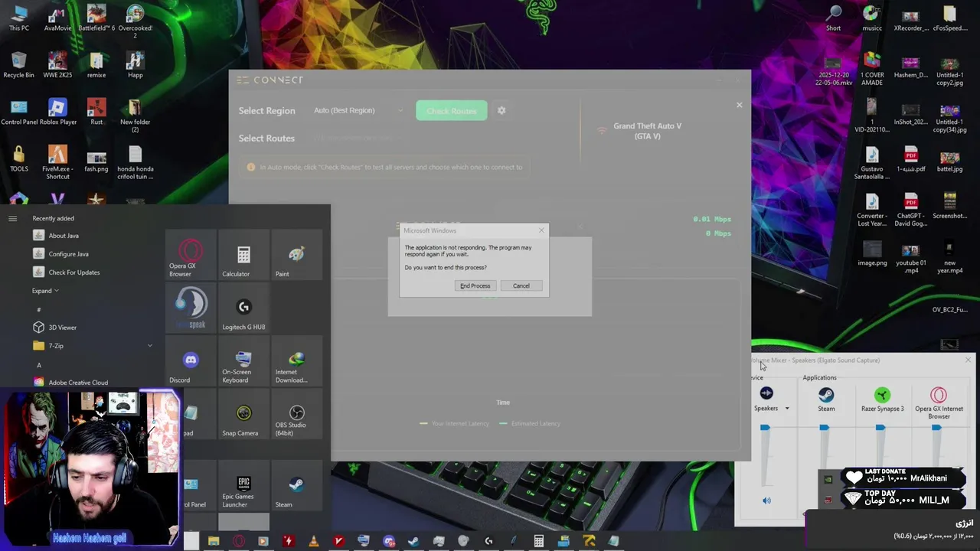Toggle the Start menu hamburger button
The height and width of the screenshot is (551, 980).
point(12,218)
